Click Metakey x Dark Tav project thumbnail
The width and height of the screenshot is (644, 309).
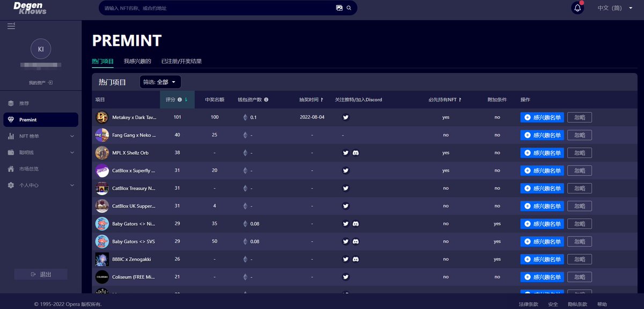(102, 117)
